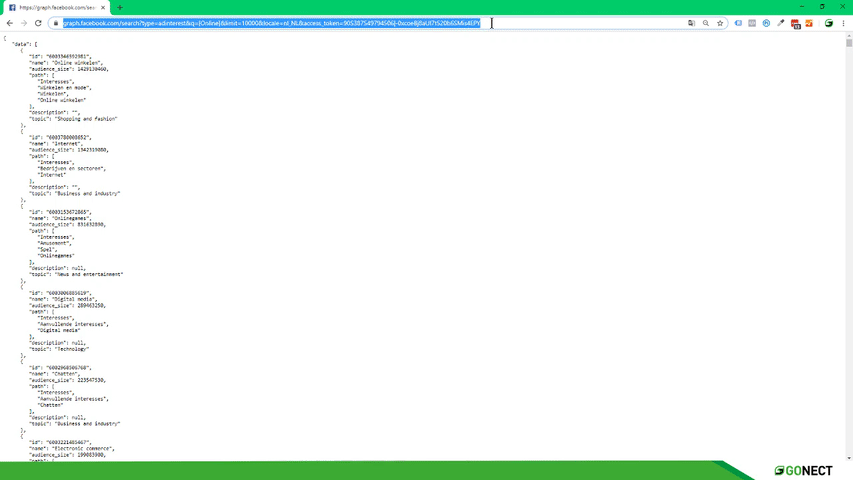Image resolution: width=853 pixels, height=480 pixels.
Task: Select the graph.facebook.com tab
Action: click(57, 8)
